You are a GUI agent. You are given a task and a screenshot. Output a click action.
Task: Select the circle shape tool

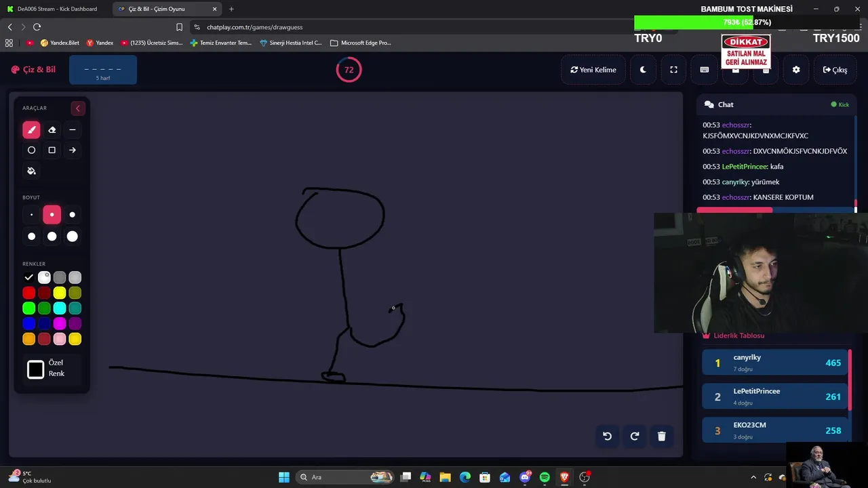click(31, 150)
